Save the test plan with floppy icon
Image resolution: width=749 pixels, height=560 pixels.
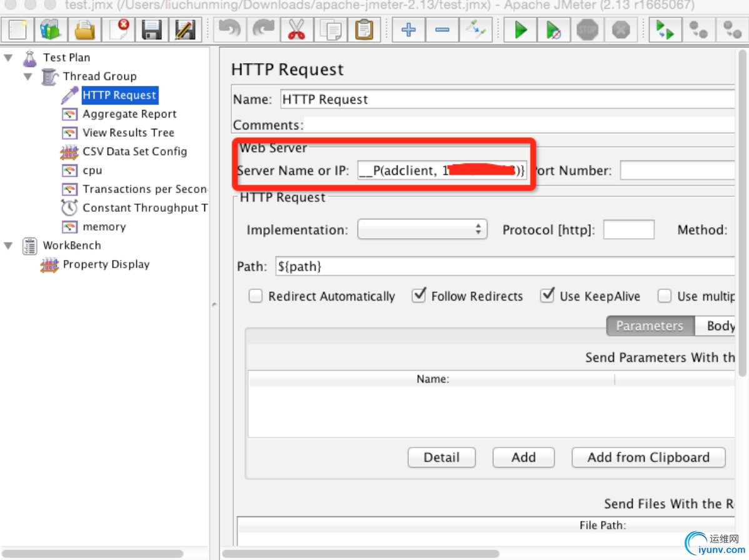coord(151,30)
